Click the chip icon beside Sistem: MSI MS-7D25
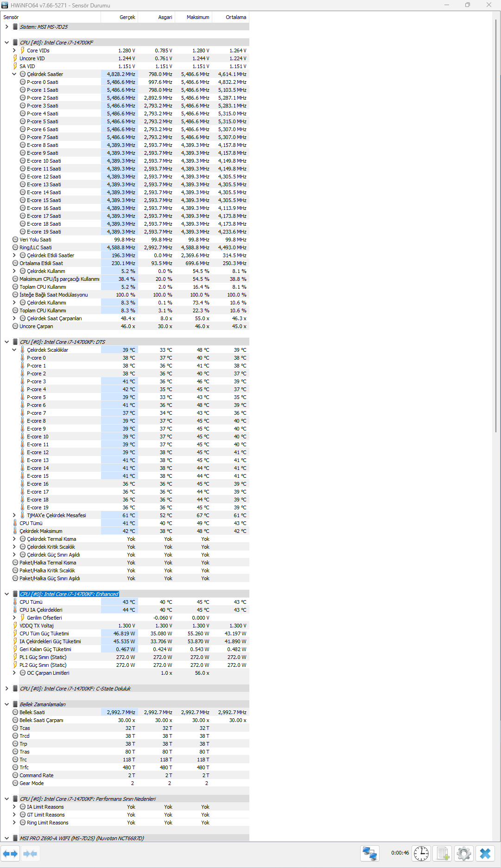This screenshot has width=501, height=868. click(x=15, y=27)
